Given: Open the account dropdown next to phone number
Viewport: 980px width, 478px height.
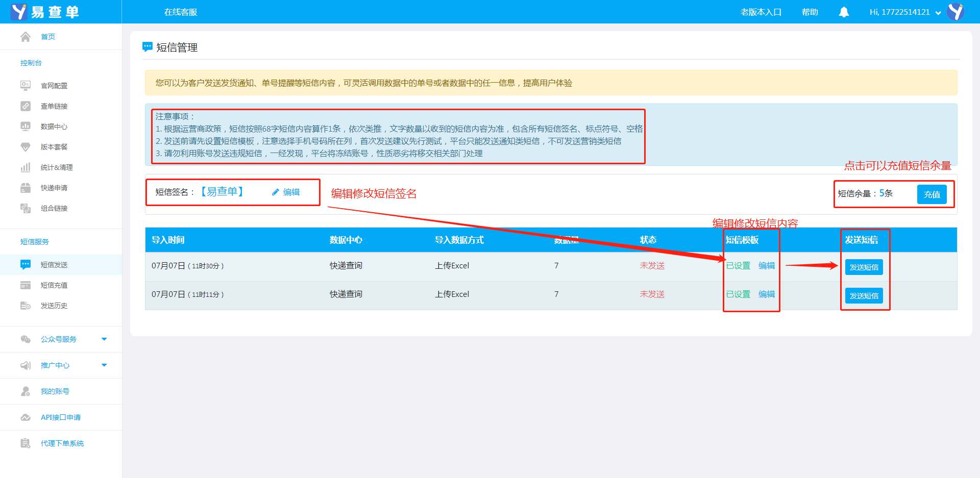Looking at the screenshot, I should pyautogui.click(x=938, y=13).
